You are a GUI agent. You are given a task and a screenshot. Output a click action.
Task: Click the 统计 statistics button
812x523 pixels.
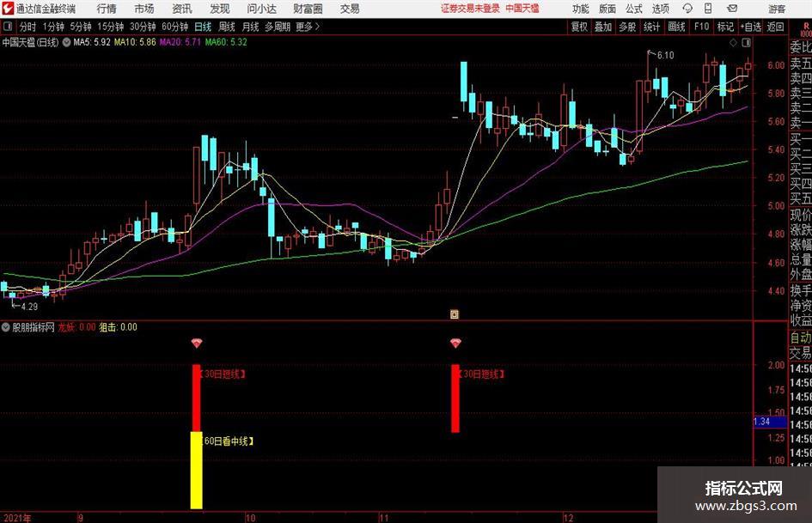point(652,27)
